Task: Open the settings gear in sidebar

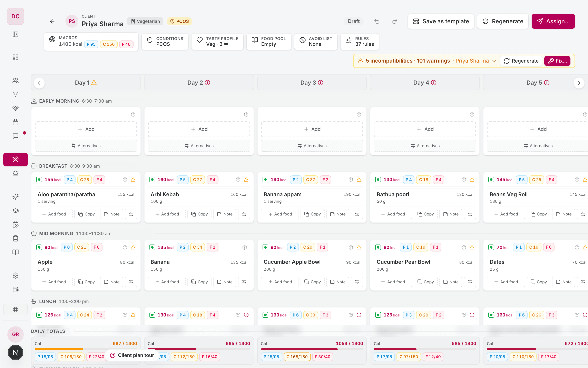Action: pos(16,276)
